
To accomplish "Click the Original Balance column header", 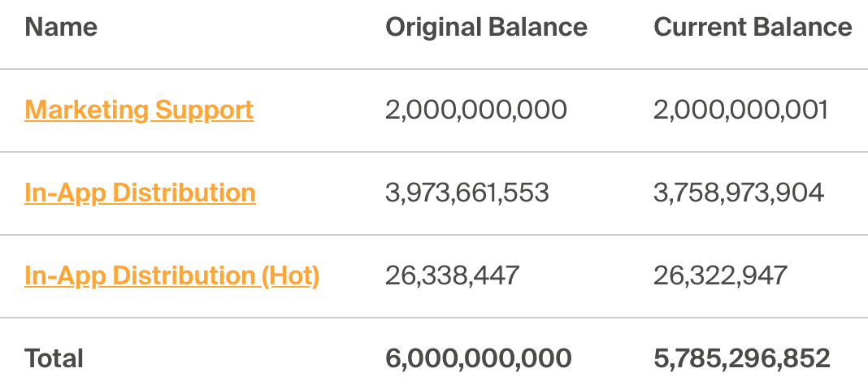I will (x=486, y=27).
